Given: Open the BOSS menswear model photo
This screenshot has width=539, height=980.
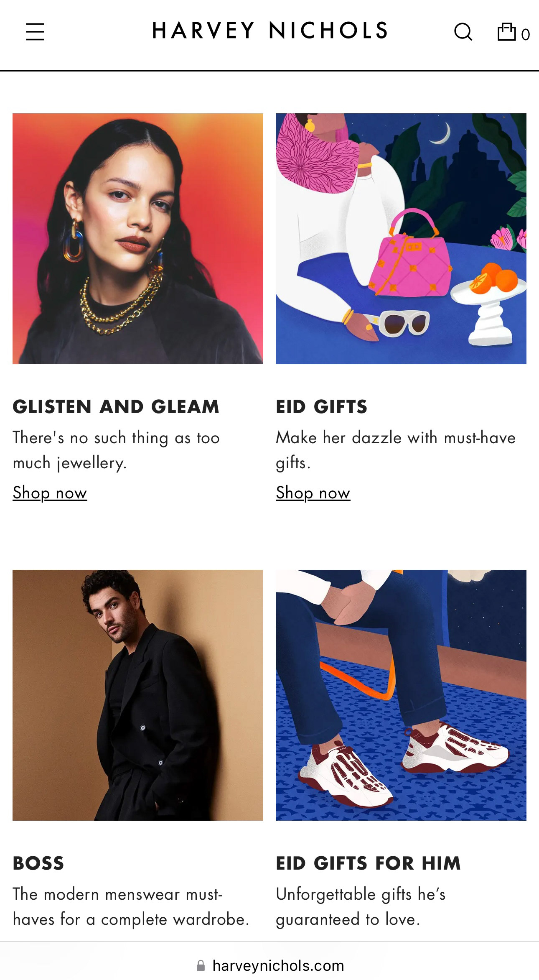Looking at the screenshot, I should pos(138,695).
